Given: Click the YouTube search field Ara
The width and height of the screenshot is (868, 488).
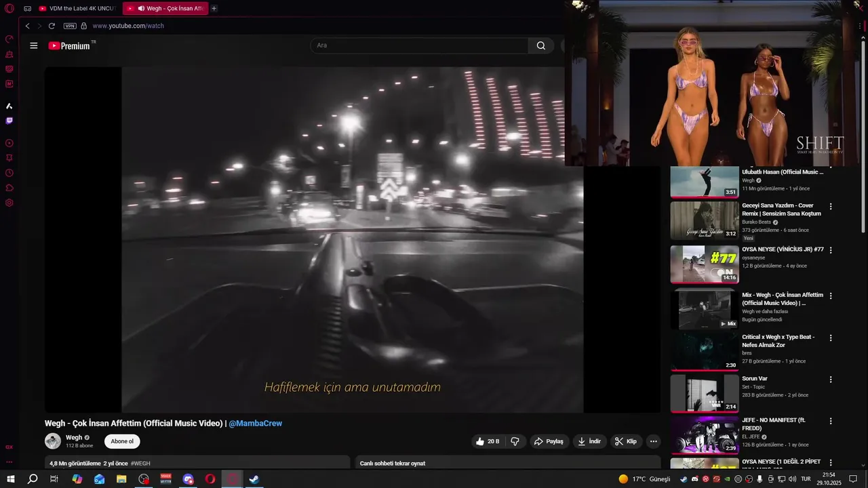Looking at the screenshot, I should click(419, 45).
